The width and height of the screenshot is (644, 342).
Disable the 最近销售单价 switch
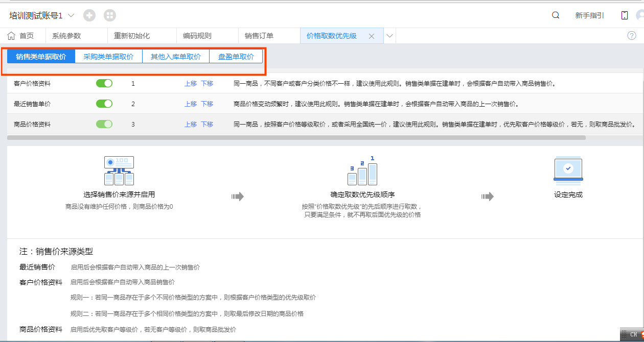[x=104, y=104]
